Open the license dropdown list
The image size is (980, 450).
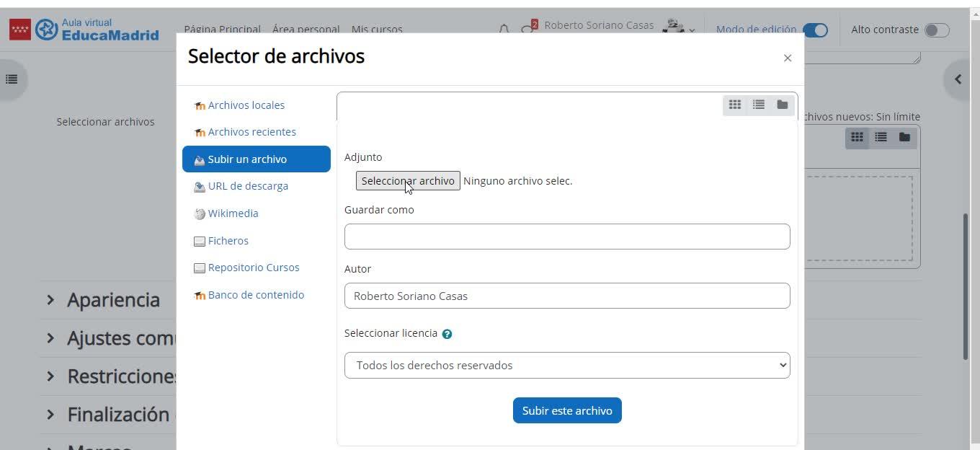point(567,366)
